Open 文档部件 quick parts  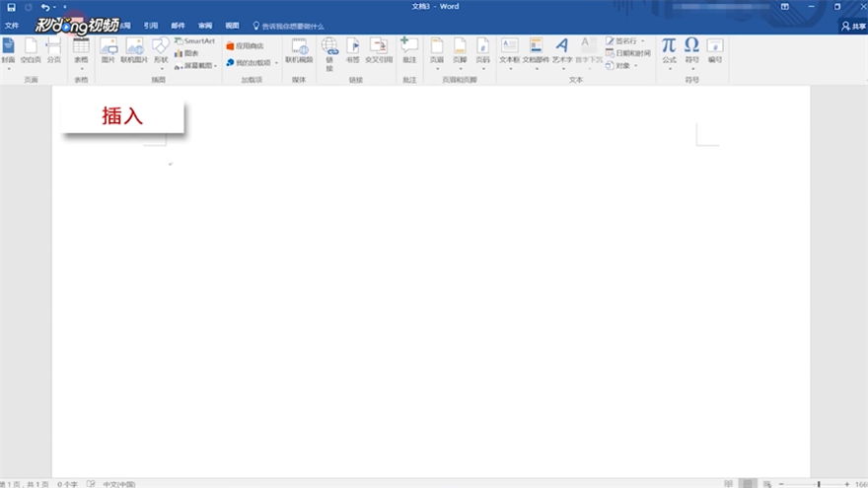coord(536,53)
